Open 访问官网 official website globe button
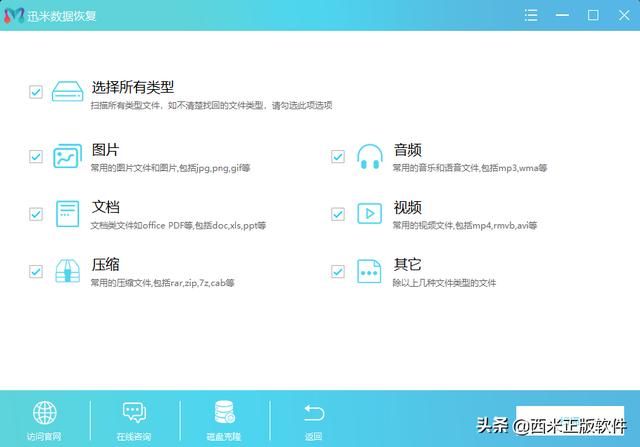Image resolution: width=640 pixels, height=447 pixels. [45, 420]
